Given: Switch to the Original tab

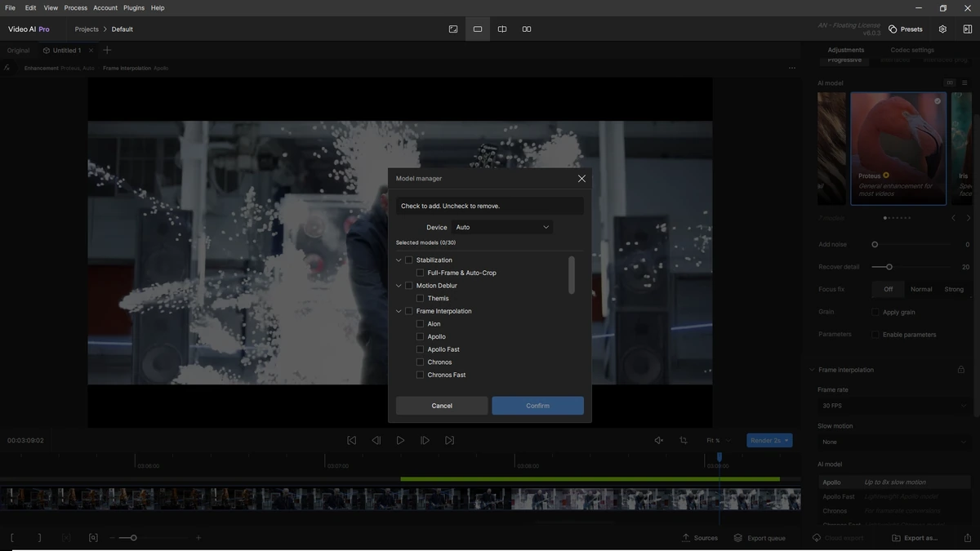Looking at the screenshot, I should tap(19, 51).
